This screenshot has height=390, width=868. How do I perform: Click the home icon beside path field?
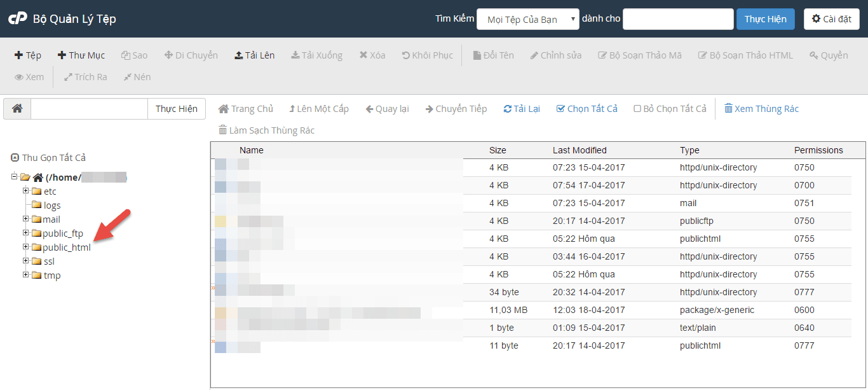(x=17, y=109)
